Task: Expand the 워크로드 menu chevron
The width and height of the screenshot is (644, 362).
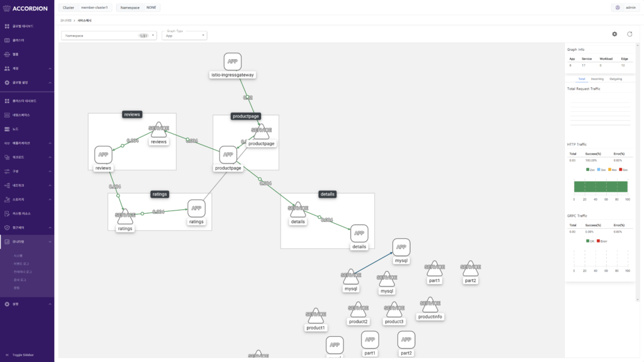Action: click(50, 157)
